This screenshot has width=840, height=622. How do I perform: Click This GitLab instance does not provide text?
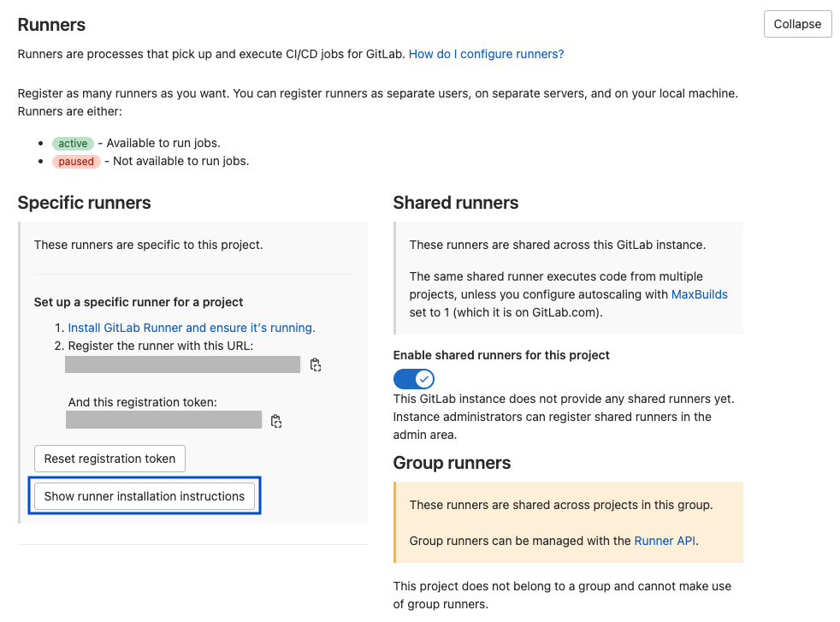[x=564, y=417]
